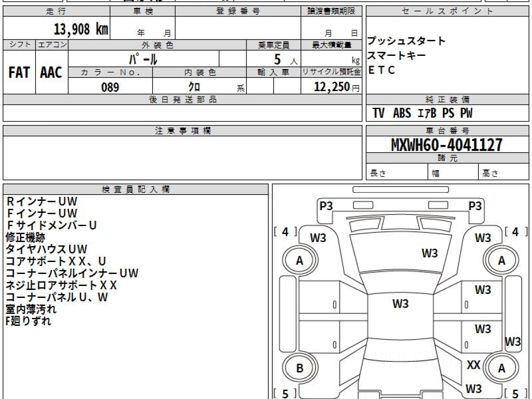Select the 車台番号 header
This screenshot has width=532, height=399.
tap(447, 131)
